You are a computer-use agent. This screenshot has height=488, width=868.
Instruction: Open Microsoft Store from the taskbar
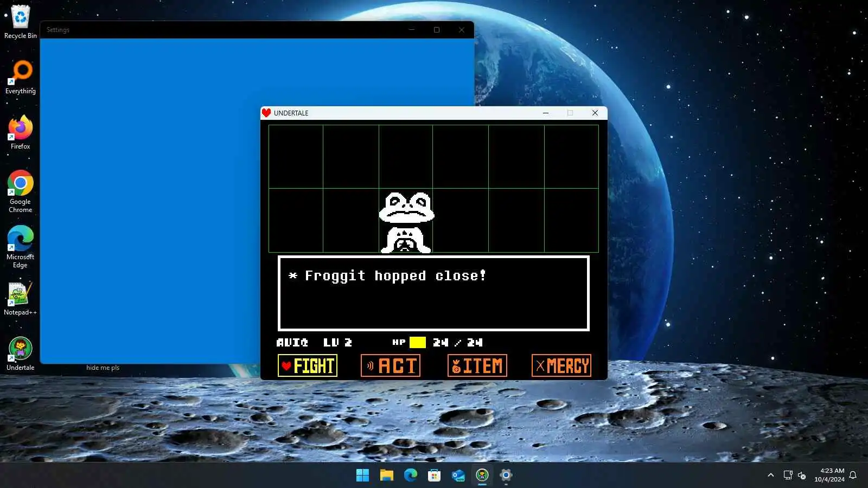435,476
